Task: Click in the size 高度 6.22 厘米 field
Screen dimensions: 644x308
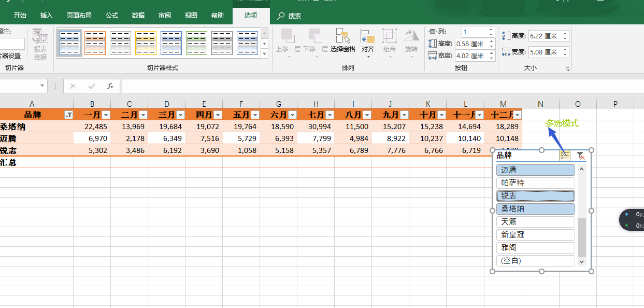Action: coord(545,36)
